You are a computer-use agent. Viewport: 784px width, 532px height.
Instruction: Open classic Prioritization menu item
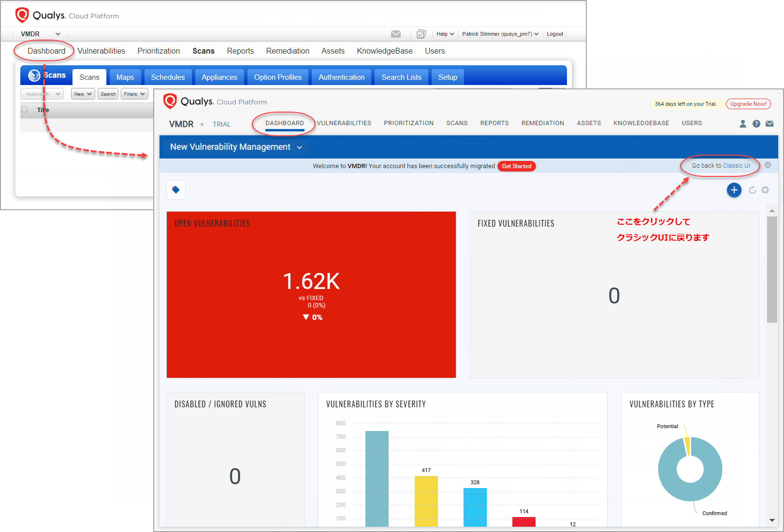pyautogui.click(x=159, y=51)
